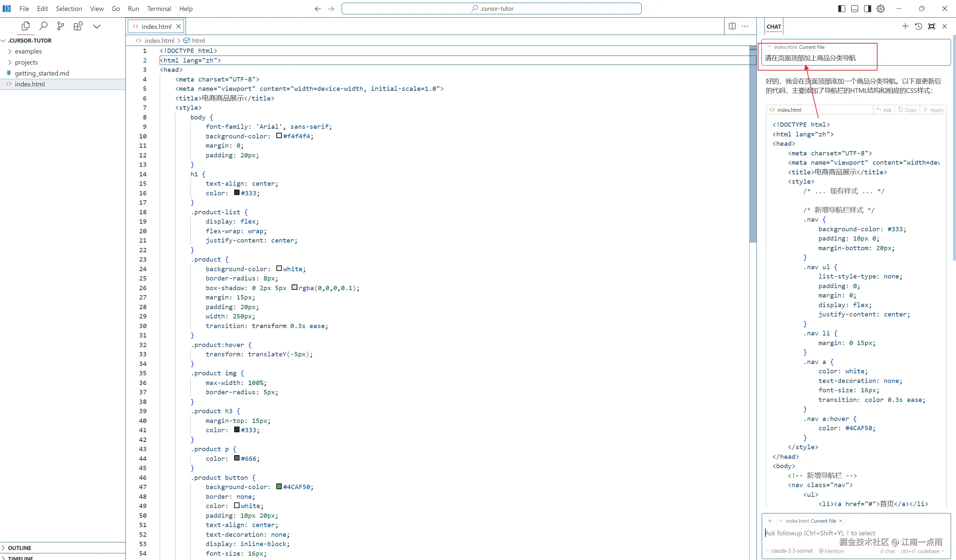
Task: Open the Terminal menu
Action: pyautogui.click(x=159, y=8)
